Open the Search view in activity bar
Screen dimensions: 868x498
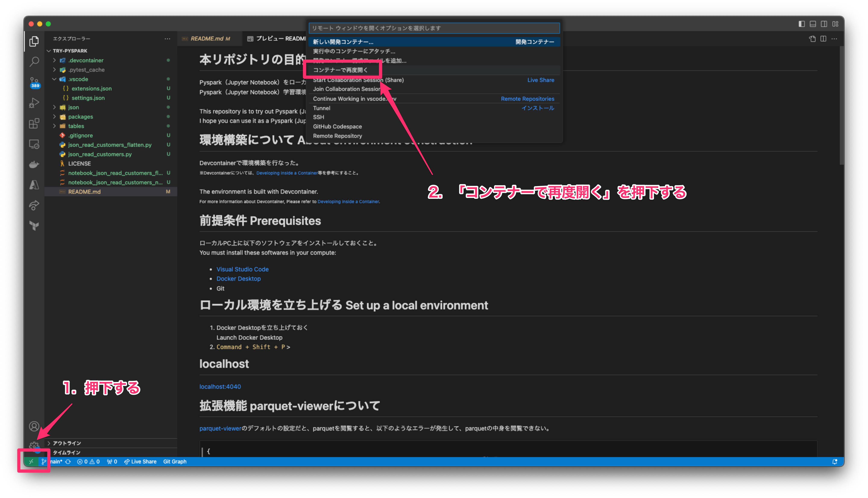[x=34, y=62]
